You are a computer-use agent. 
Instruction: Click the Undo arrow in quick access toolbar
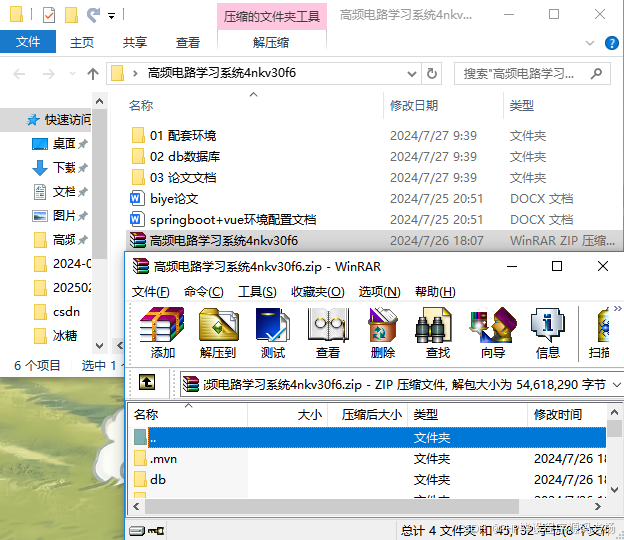[x=93, y=16]
